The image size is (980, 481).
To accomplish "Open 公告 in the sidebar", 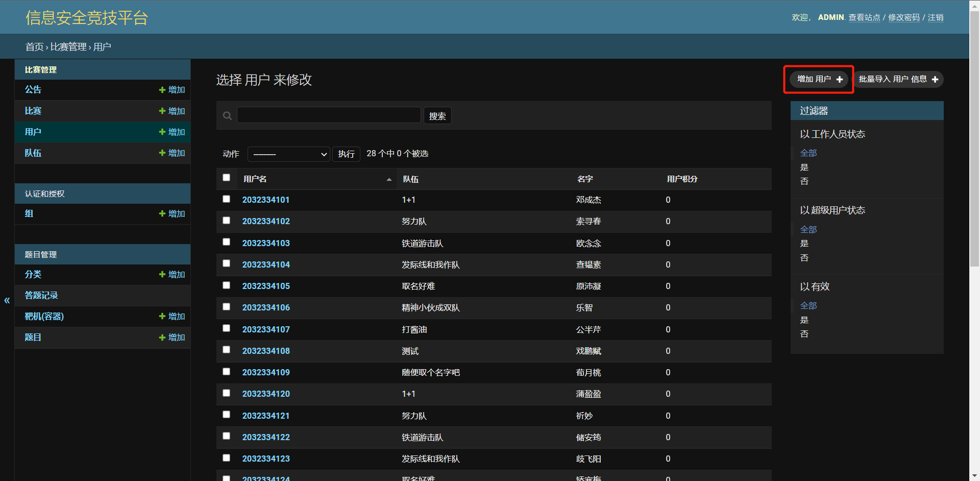I will [x=33, y=90].
